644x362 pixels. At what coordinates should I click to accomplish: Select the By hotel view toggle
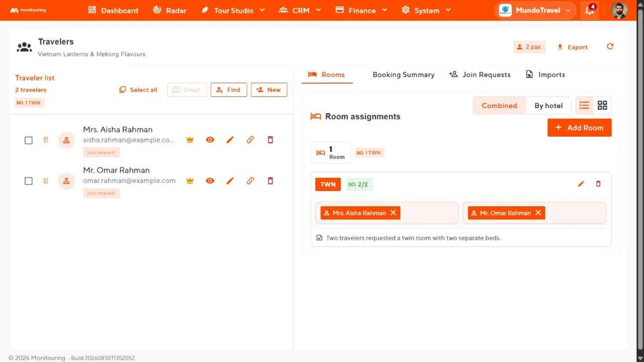[548, 106]
